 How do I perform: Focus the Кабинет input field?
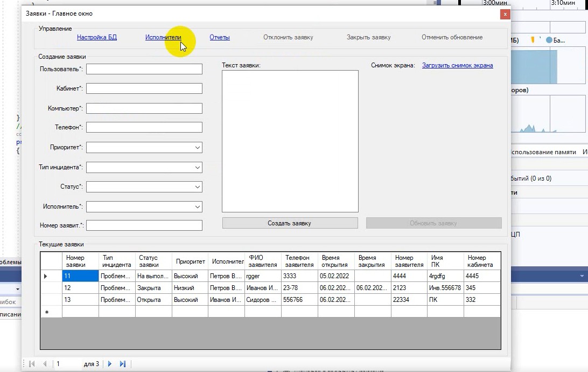click(x=144, y=88)
